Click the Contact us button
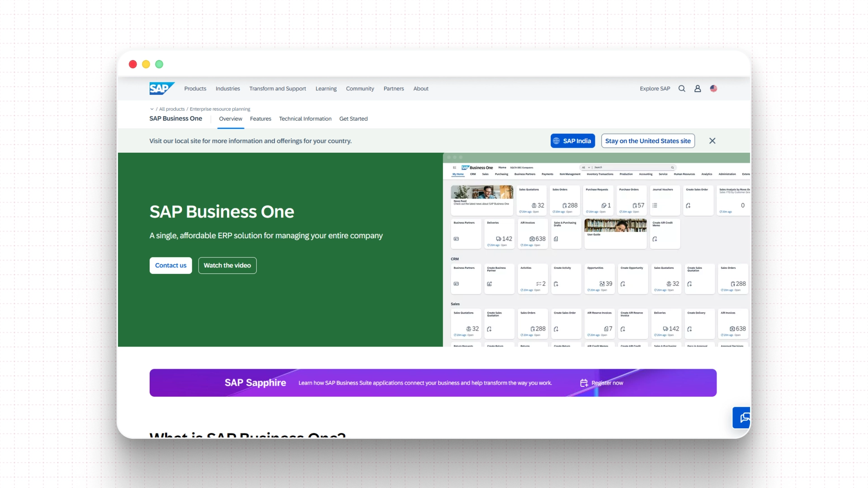The image size is (868, 488). [x=170, y=265]
